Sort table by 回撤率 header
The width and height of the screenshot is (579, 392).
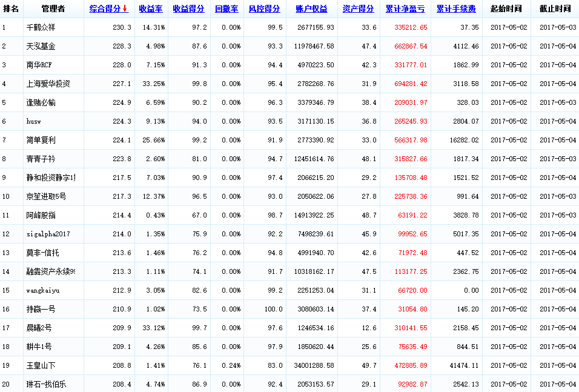(227, 8)
